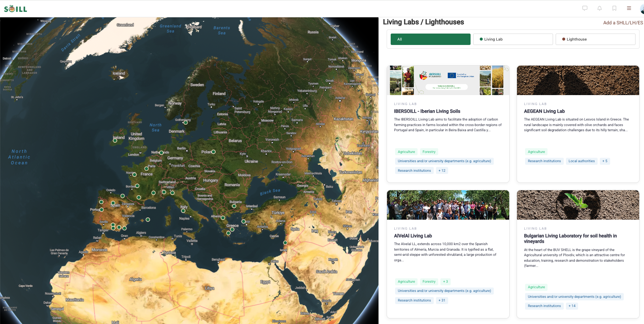
Task: Click the Add a SHLL/LH/ES link
Action: [623, 23]
